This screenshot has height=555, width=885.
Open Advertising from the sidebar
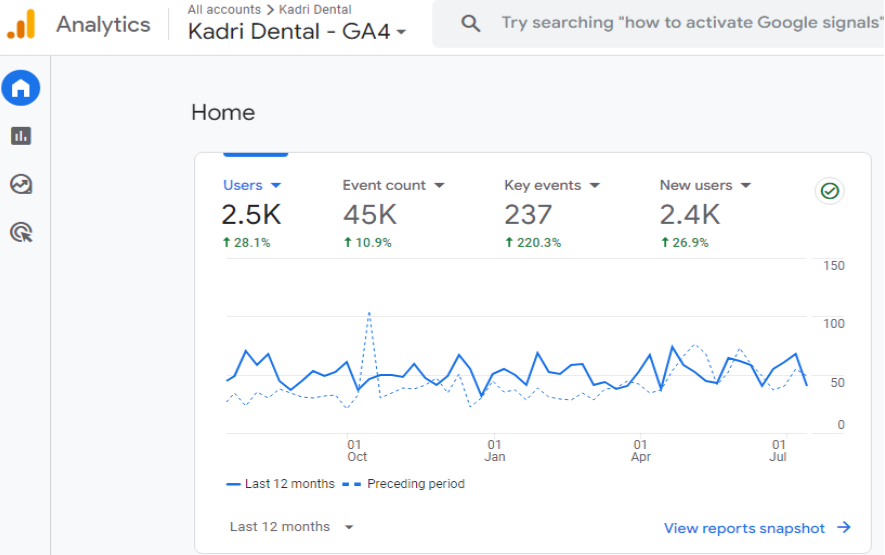(x=21, y=232)
